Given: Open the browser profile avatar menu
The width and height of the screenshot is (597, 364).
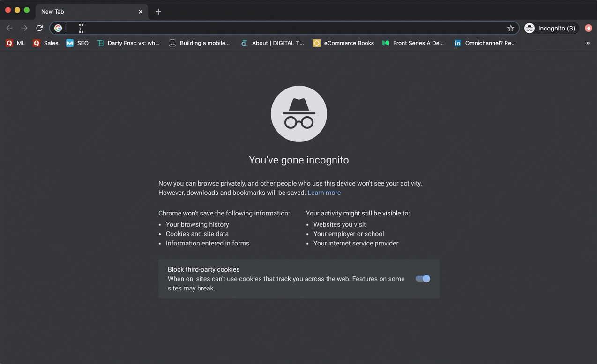Looking at the screenshot, I should coord(588,28).
